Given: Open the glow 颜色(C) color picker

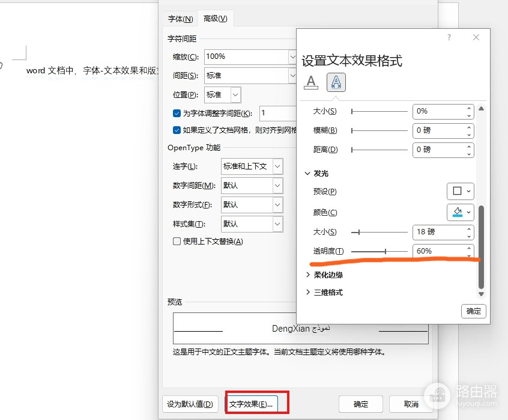Looking at the screenshot, I should pos(461,212).
